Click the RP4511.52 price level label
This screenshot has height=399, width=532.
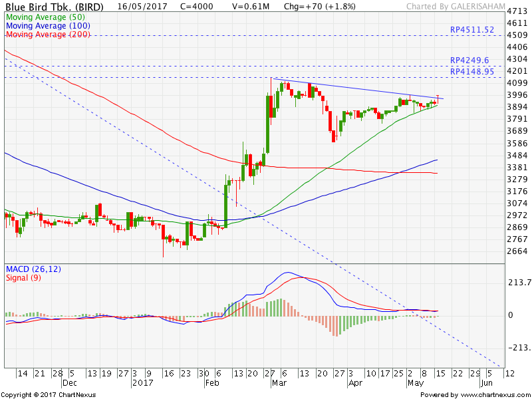[472, 30]
